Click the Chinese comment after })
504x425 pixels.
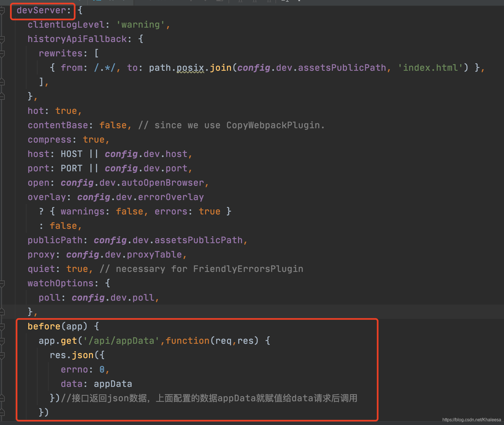tap(209, 398)
